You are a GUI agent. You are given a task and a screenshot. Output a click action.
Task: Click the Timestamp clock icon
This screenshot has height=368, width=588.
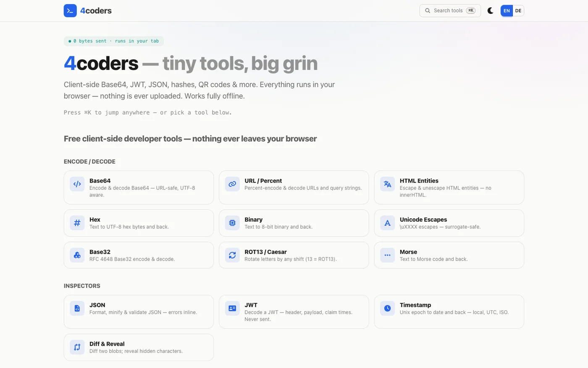[x=388, y=308]
